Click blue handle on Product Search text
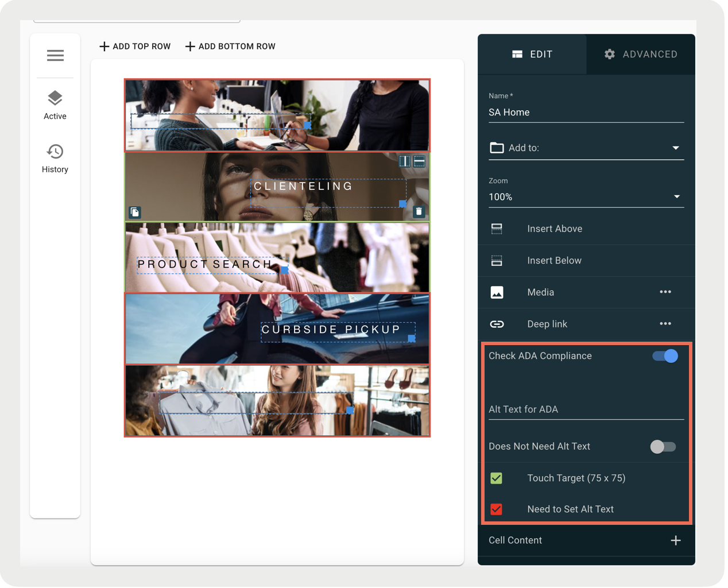Screen dimensions: 728x588 (285, 269)
